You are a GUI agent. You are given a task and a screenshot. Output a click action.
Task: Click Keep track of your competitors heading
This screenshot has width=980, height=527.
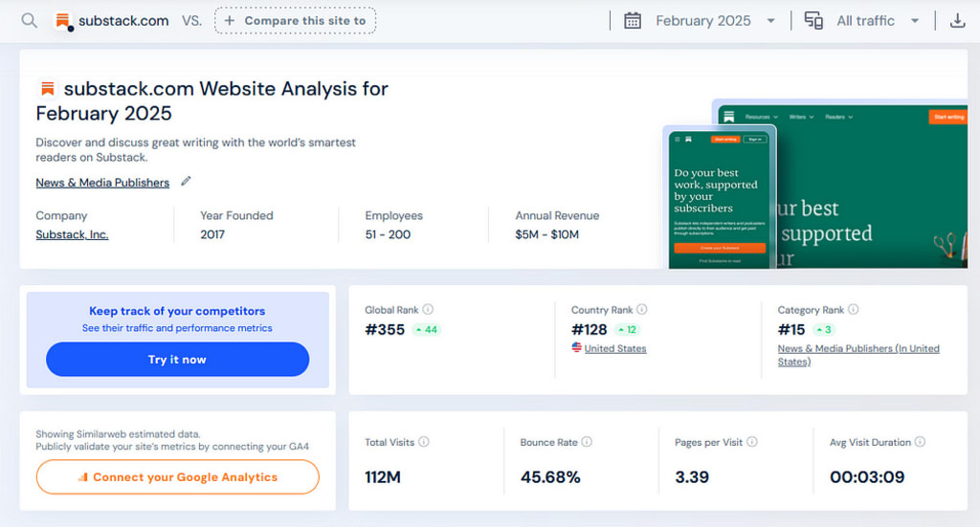(x=177, y=311)
